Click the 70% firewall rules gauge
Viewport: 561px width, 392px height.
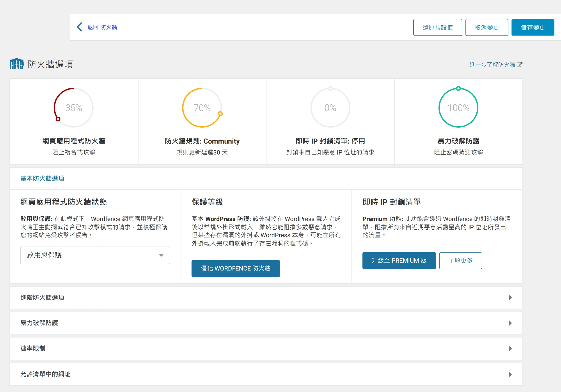(x=202, y=107)
